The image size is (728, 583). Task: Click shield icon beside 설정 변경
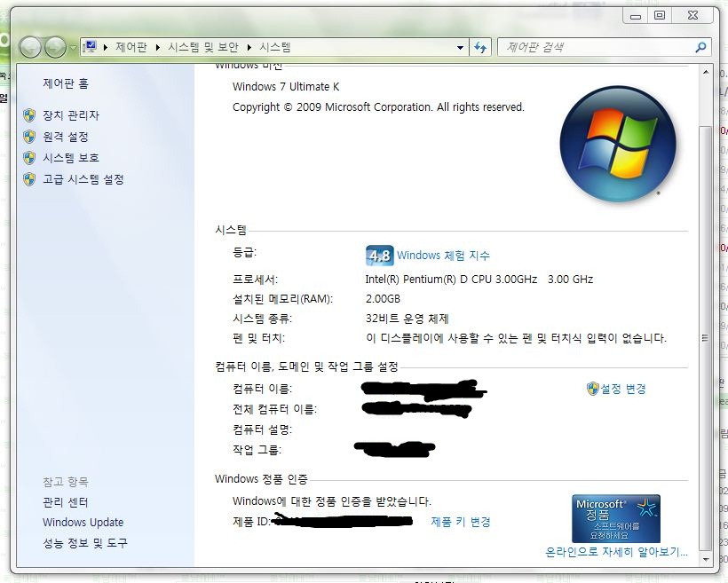tap(592, 389)
